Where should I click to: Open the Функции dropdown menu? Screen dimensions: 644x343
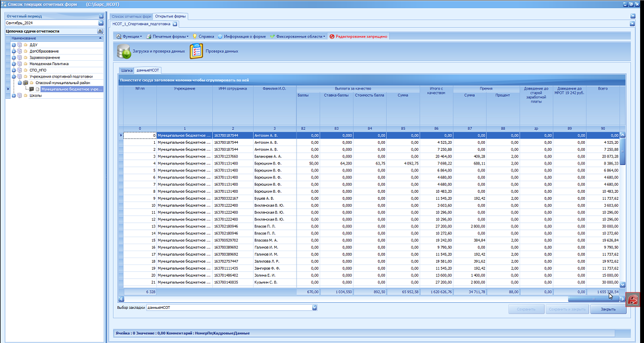click(129, 36)
